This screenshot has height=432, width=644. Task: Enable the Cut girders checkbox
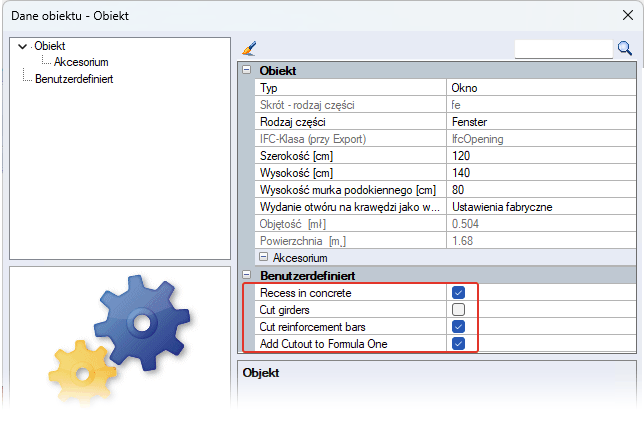[x=458, y=310]
